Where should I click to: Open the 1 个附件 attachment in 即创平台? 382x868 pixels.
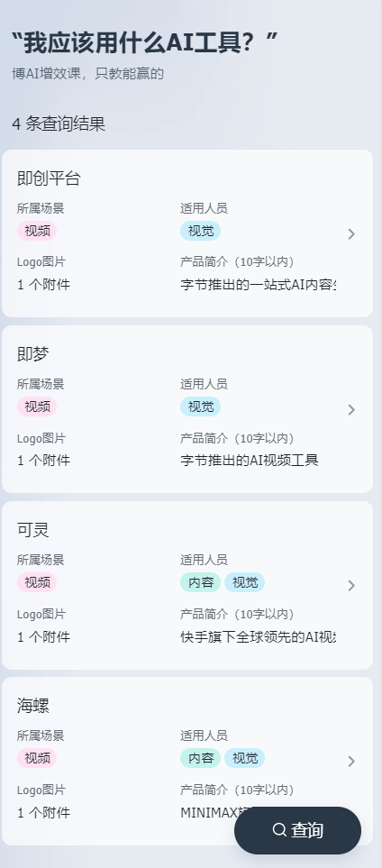(x=44, y=285)
